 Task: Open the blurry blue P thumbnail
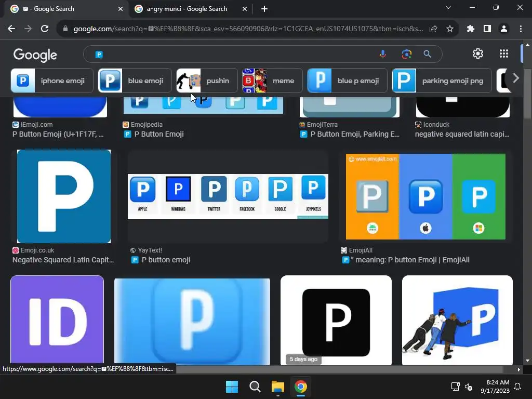192,322
